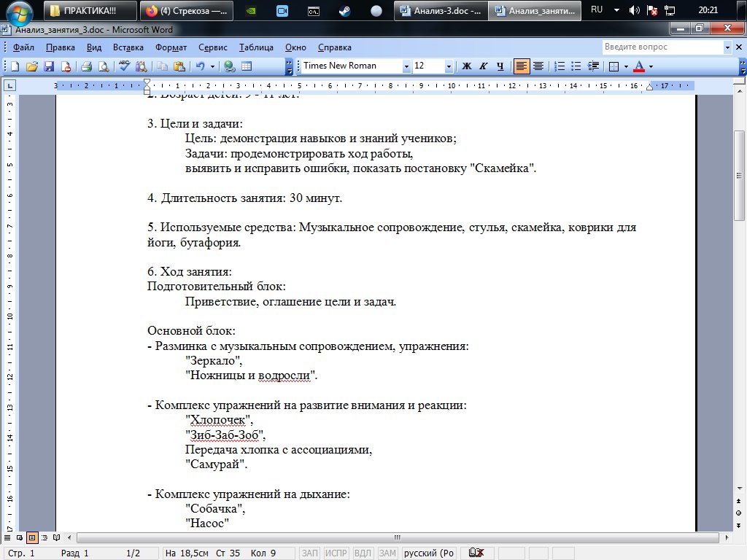Image resolution: width=747 pixels, height=560 pixels.
Task: Switch to the Анализ-3.doc taskbar window
Action: [x=441, y=10]
